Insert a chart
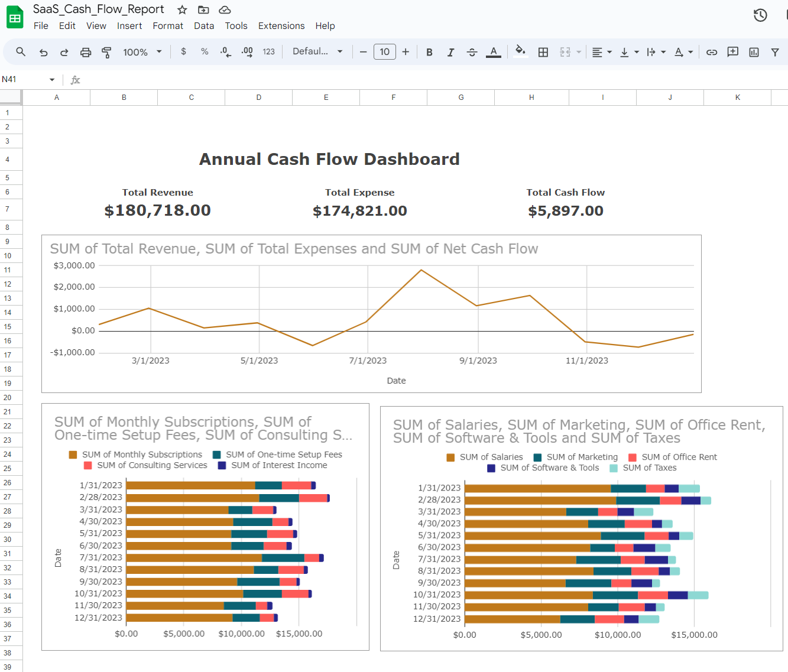 754,52
